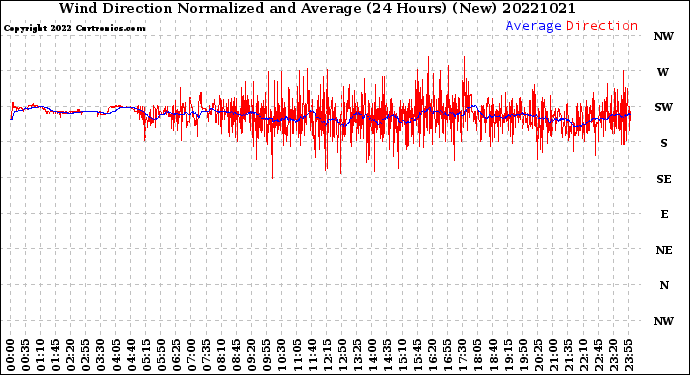690x375 pixels.
Task: Click the 08:45 time axis label
Action: (x=237, y=355)
